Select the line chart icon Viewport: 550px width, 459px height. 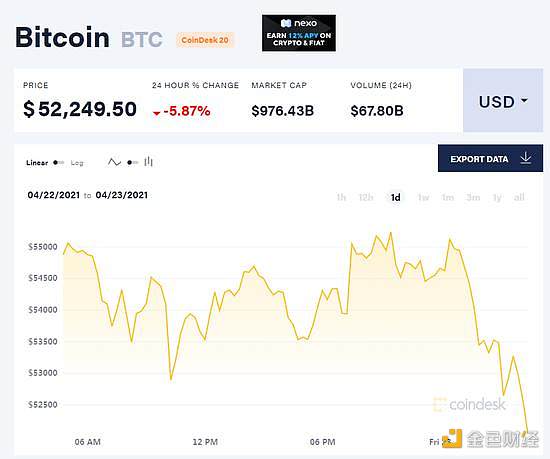click(114, 162)
